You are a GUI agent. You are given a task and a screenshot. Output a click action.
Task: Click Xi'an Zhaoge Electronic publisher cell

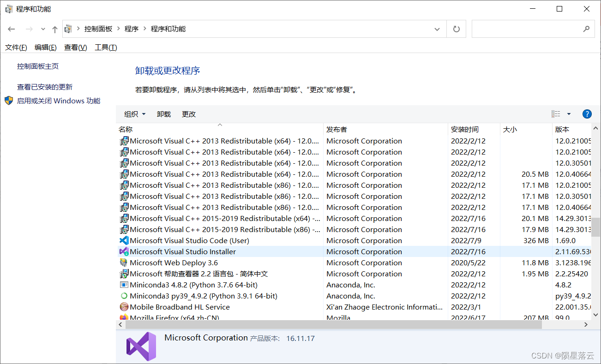385,307
